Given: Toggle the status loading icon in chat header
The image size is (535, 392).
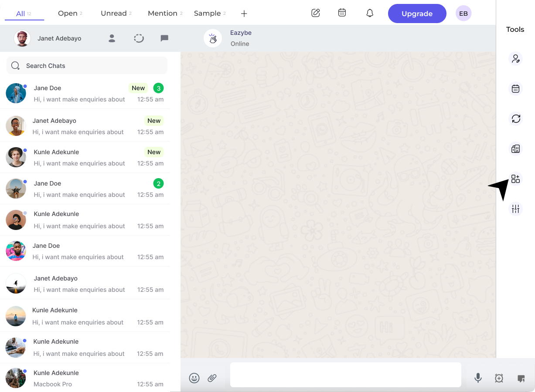Looking at the screenshot, I should pyautogui.click(x=139, y=38).
